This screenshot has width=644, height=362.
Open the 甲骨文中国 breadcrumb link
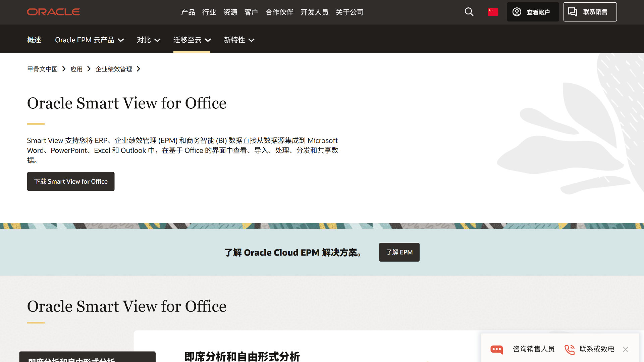(42, 69)
